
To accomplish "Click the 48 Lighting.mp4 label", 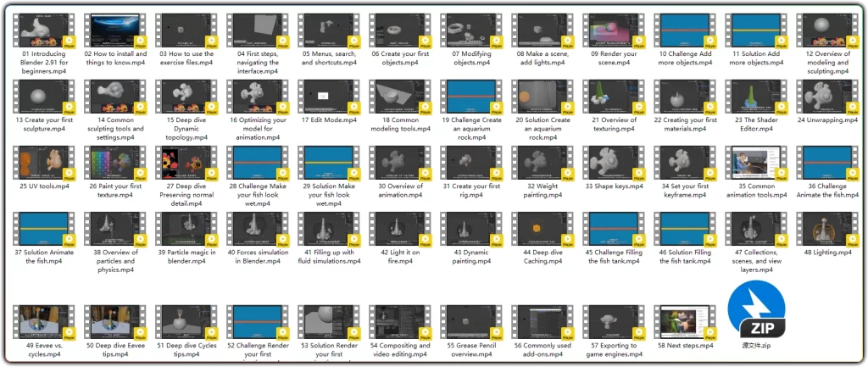I will (827, 253).
